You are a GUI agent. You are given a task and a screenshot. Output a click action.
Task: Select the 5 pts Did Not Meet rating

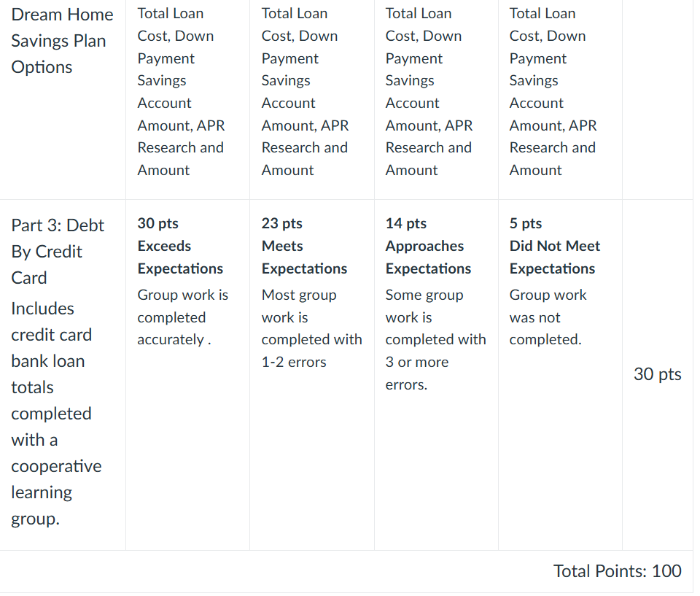coord(560,375)
